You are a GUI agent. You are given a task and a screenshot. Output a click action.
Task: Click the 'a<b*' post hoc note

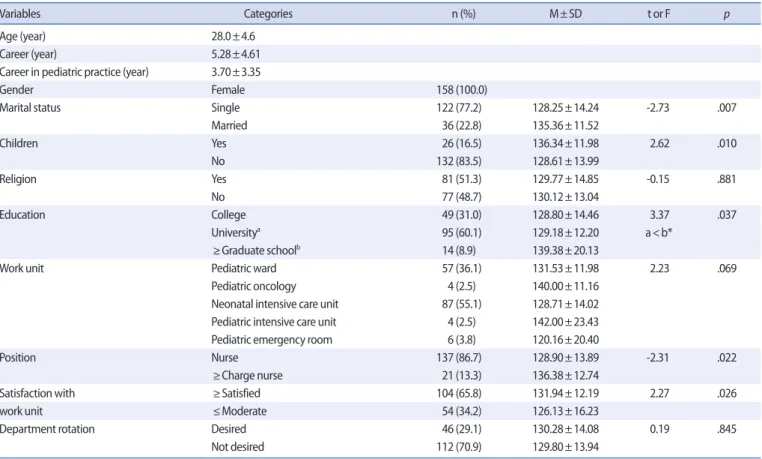658,233
